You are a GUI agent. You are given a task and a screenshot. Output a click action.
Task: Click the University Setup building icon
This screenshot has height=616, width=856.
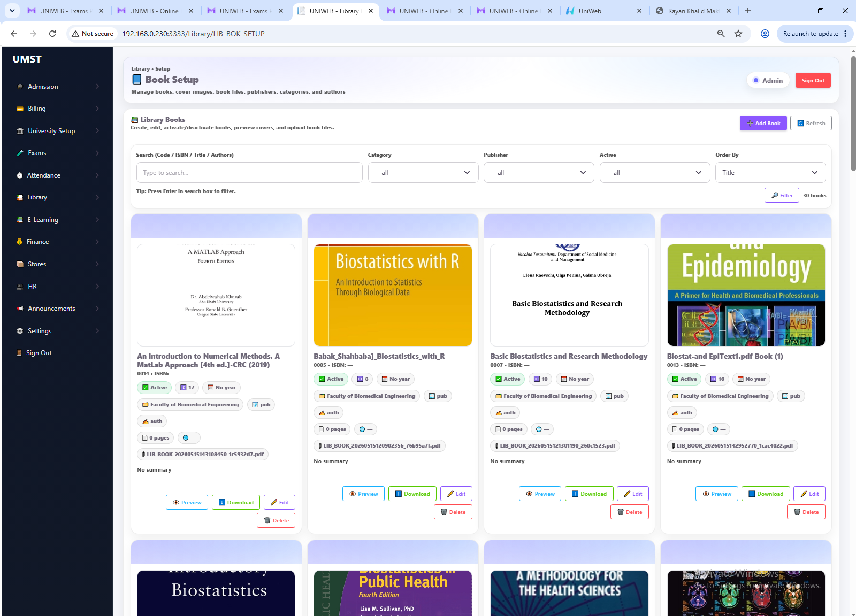[x=20, y=131]
